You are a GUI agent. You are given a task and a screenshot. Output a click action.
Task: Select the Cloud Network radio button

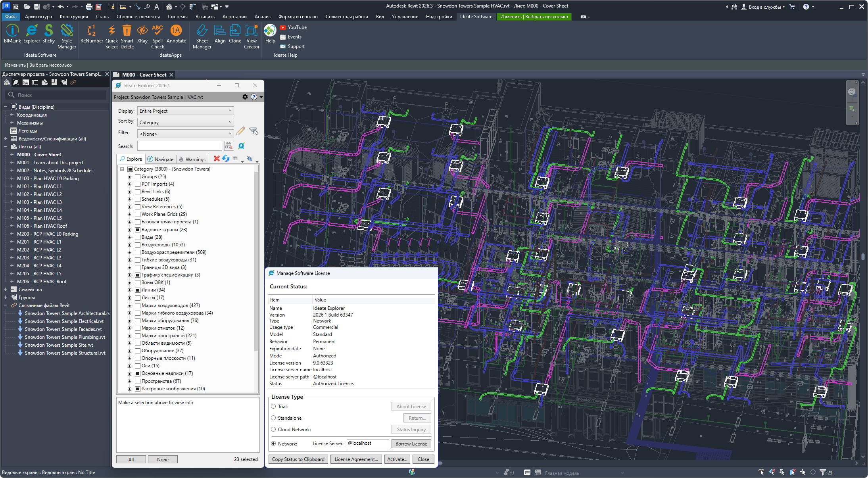pyautogui.click(x=273, y=429)
